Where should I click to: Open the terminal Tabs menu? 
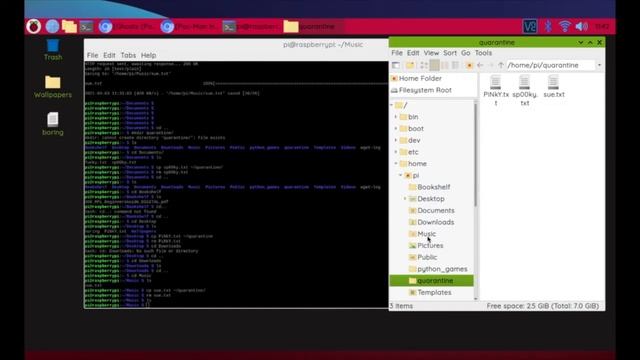pos(128,55)
